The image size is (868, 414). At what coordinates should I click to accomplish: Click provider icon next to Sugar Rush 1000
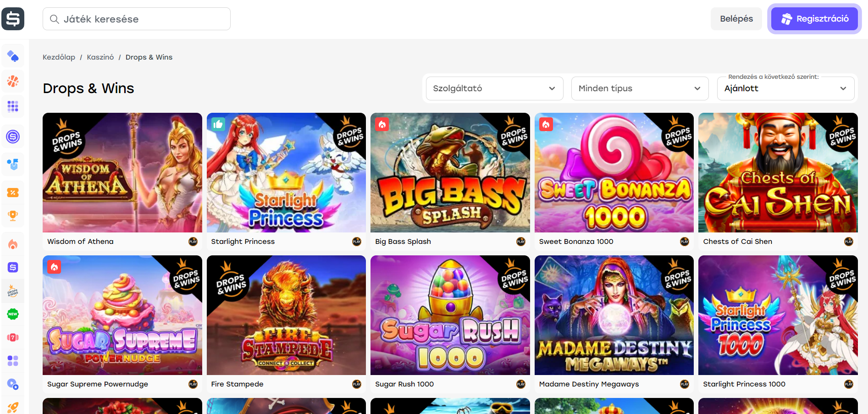(521, 384)
